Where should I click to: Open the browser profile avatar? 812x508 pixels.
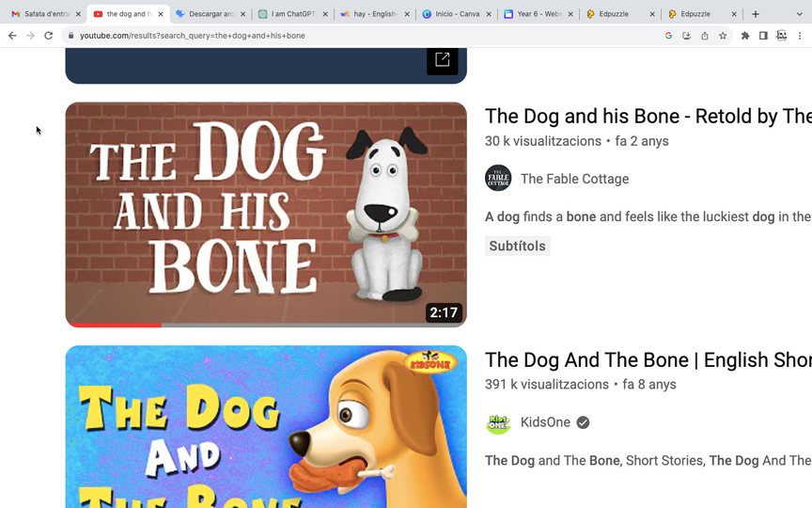781,36
